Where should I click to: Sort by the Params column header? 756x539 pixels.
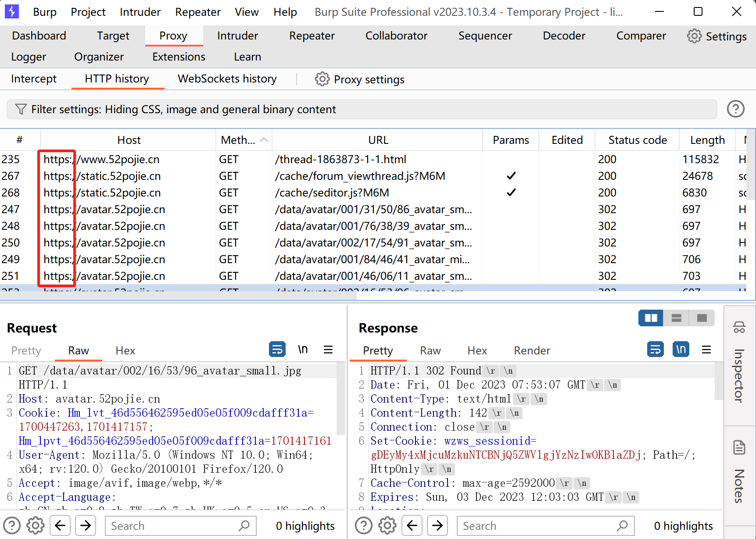[511, 140]
